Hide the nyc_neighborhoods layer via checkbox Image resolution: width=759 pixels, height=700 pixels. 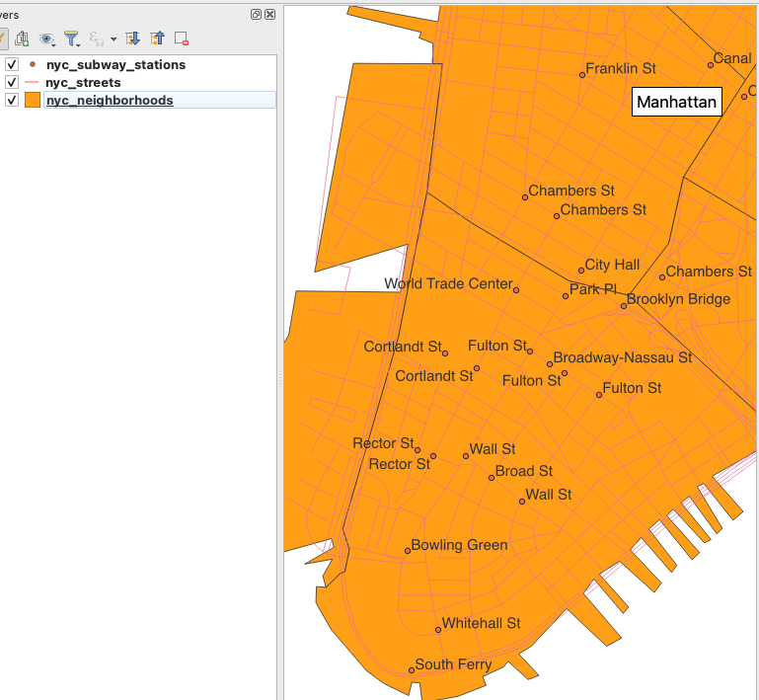(12, 101)
